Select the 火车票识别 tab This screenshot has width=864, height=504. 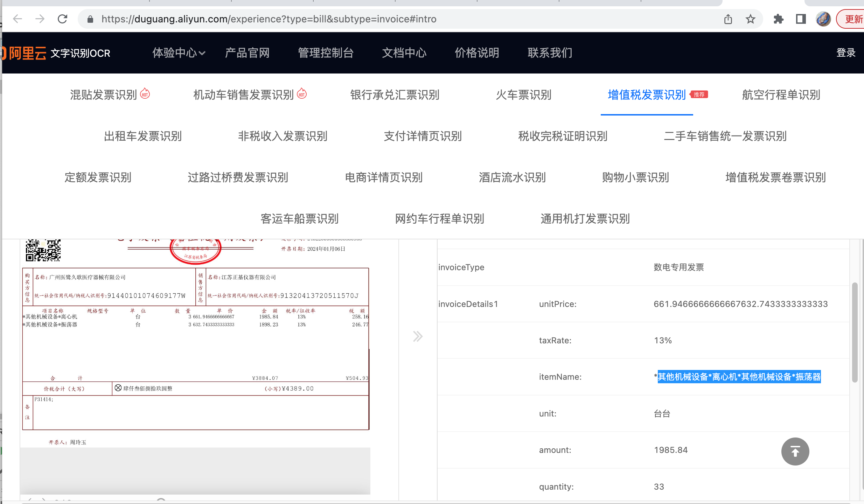(524, 95)
